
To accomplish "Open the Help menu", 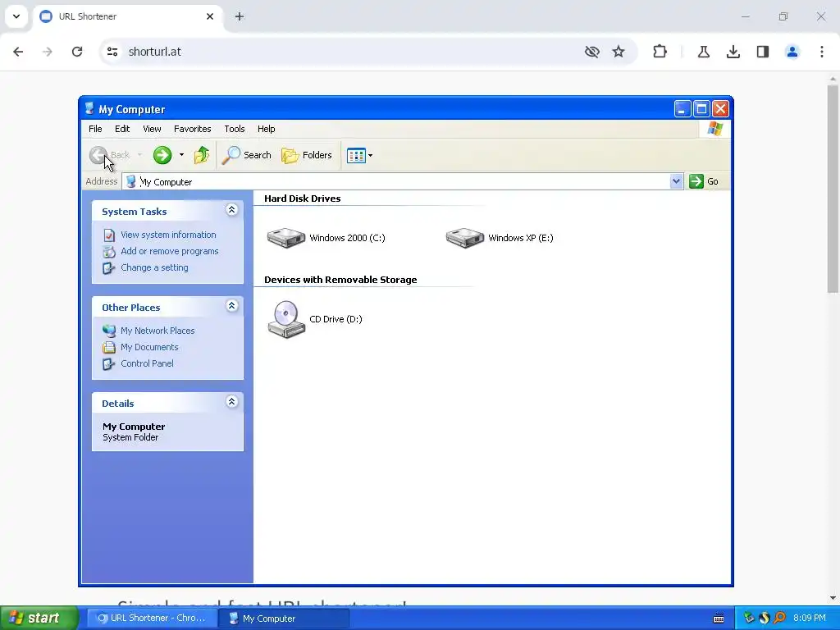I will (x=267, y=129).
